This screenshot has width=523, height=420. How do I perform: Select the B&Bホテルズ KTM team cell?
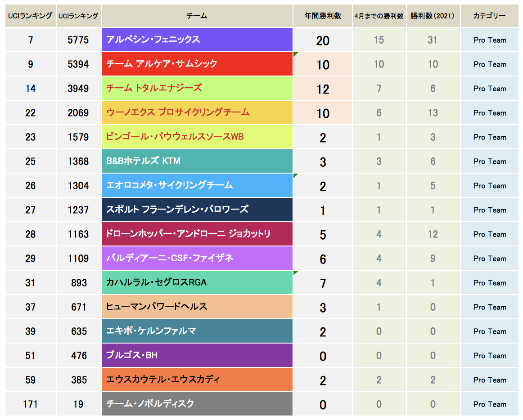197,161
